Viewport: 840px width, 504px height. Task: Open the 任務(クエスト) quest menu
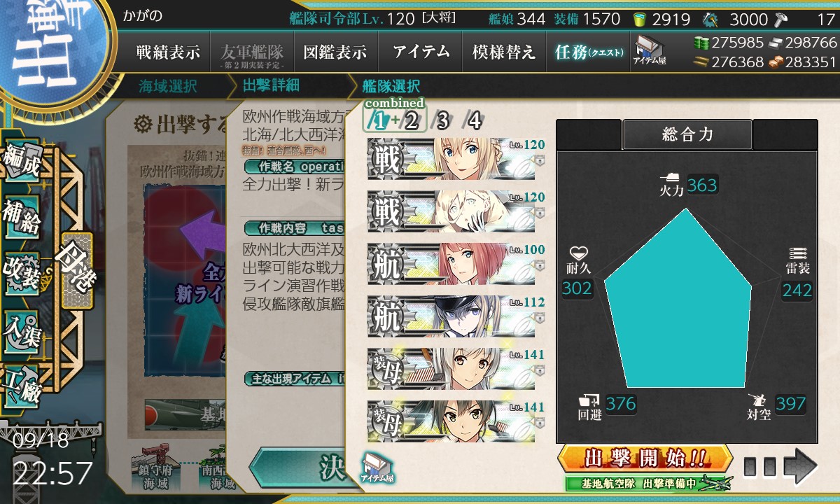click(x=589, y=52)
